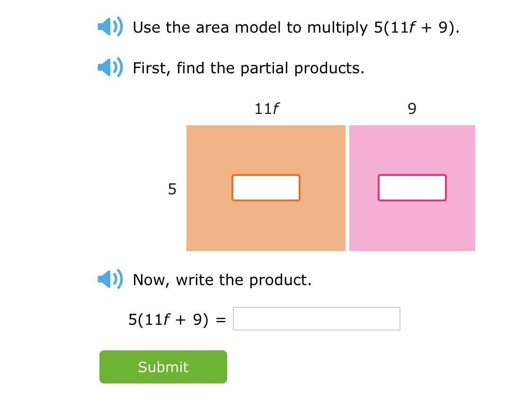Click the input box inside the pink rectangle
Image resolution: width=532 pixels, height=409 pixels.
pos(412,188)
